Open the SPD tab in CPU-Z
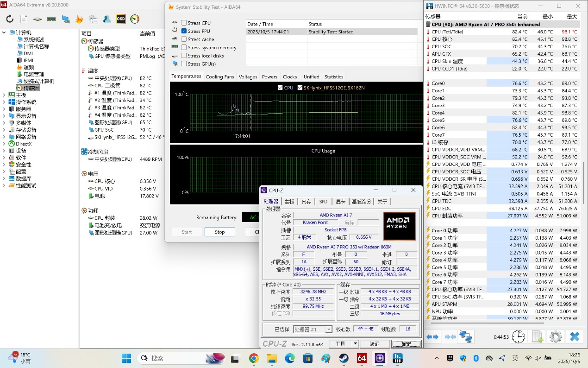The image size is (588, 368). coord(323,201)
